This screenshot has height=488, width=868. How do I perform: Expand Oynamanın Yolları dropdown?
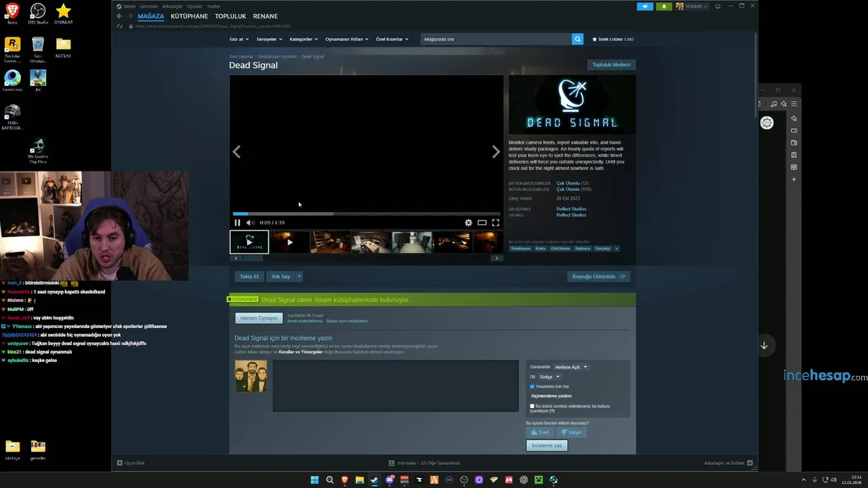pos(347,39)
